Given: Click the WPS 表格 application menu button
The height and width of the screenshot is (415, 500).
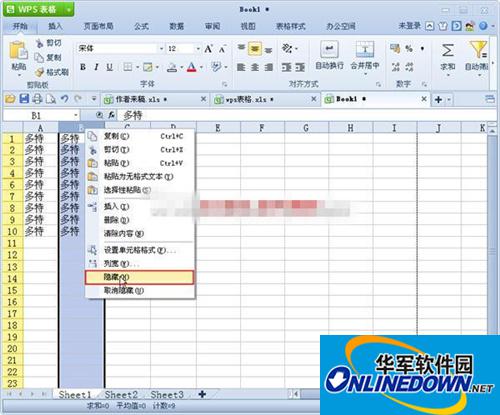Looking at the screenshot, I should [38, 9].
